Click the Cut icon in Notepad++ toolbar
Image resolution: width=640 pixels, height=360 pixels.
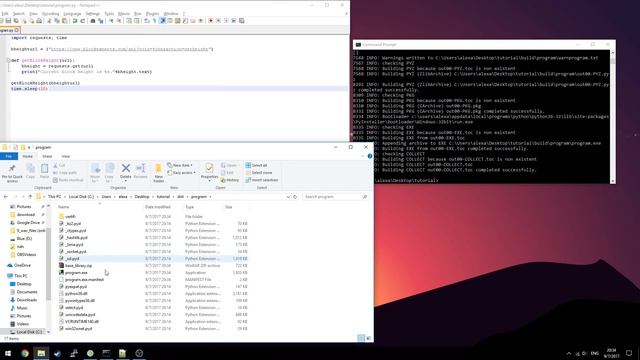pos(49,21)
